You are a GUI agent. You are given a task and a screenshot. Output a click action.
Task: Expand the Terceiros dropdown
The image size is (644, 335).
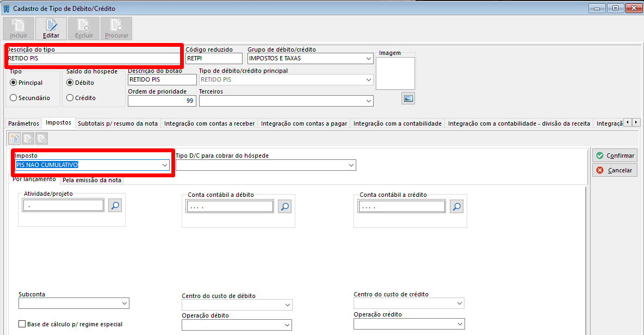tap(368, 101)
